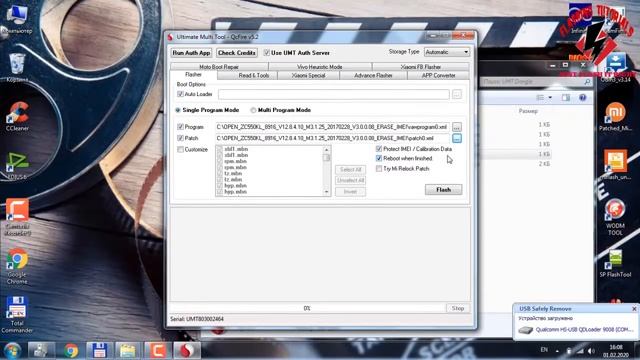Viewport: 640px width, 360px height.
Task: Open Read & Tools tab
Action: pyautogui.click(x=247, y=76)
